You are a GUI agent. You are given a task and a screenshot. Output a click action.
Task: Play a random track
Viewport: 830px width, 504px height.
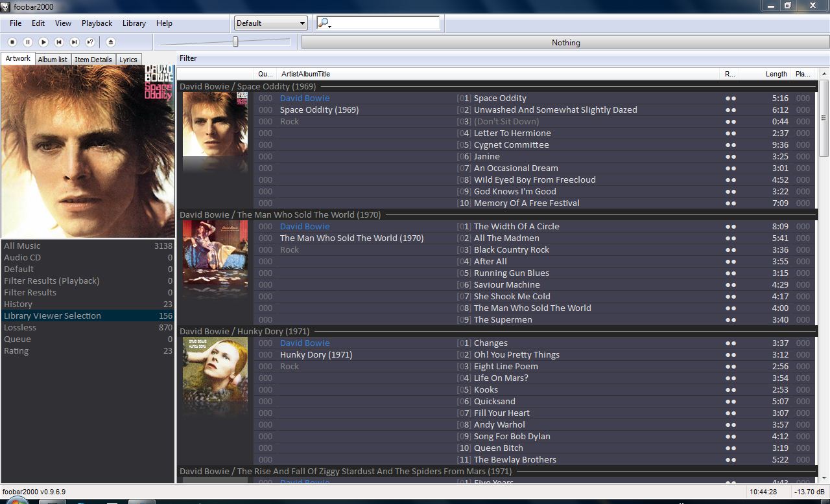click(90, 42)
